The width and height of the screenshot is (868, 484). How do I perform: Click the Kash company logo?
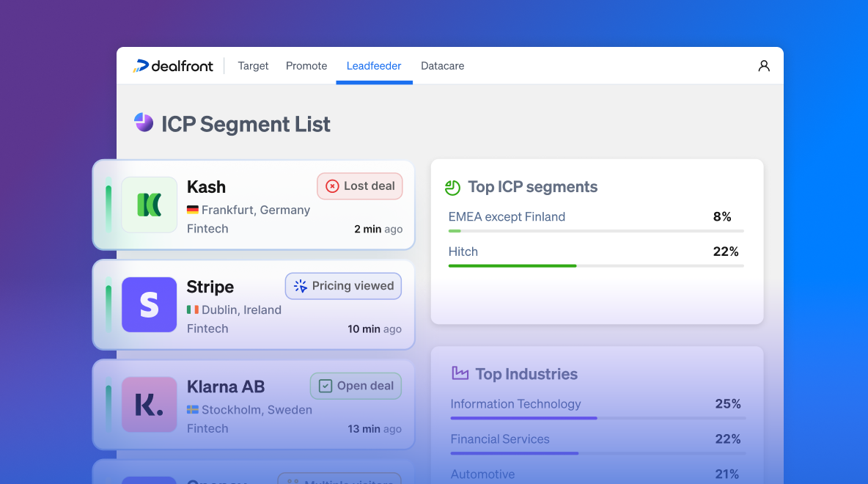149,205
